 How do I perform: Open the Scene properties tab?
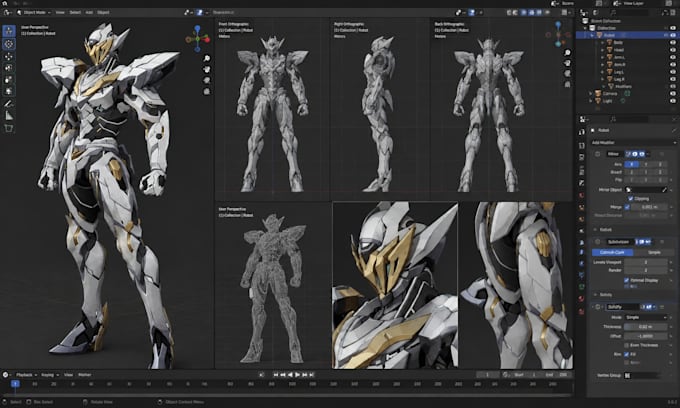(582, 183)
